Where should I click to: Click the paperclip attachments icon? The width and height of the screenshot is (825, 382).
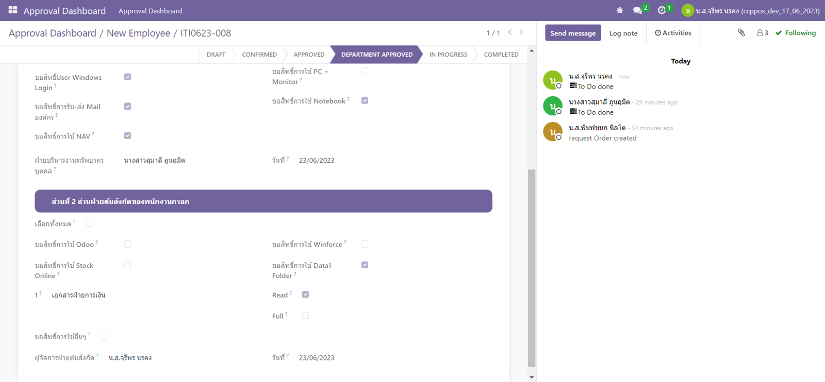[x=741, y=33]
